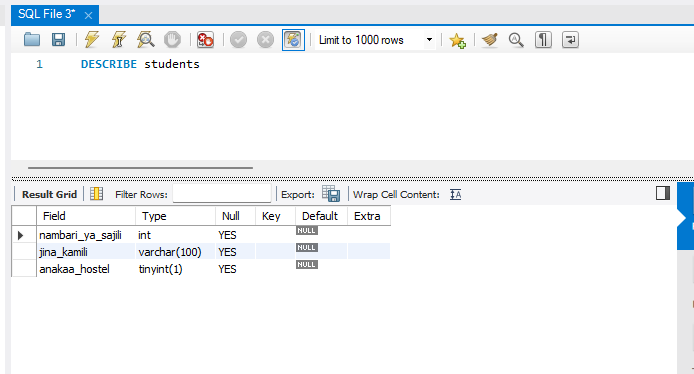Select the anakaa_hostel field cell
This screenshot has height=374, width=694.
click(x=86, y=269)
